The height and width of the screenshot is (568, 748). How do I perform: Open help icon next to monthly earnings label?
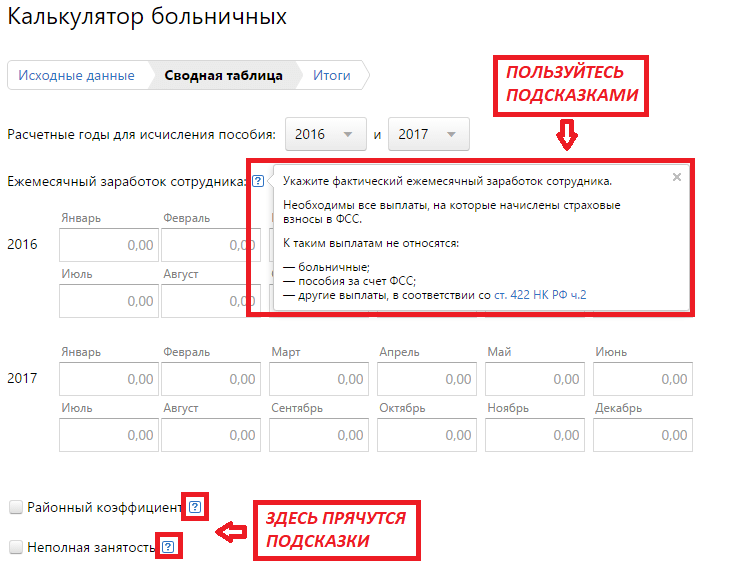point(258,181)
